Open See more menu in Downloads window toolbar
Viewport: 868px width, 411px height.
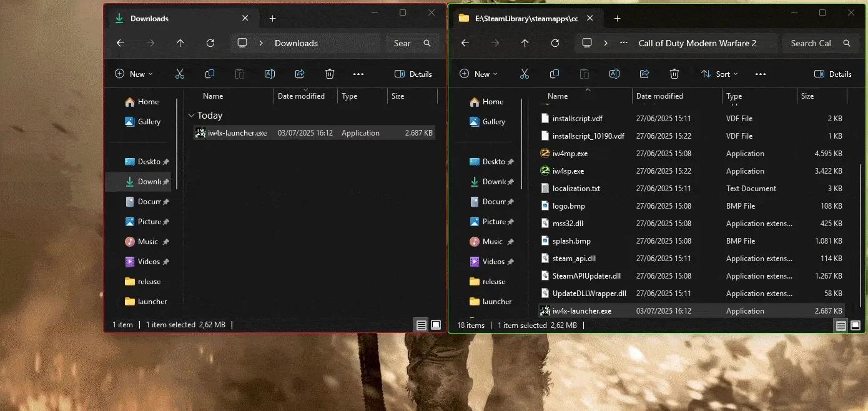click(358, 74)
